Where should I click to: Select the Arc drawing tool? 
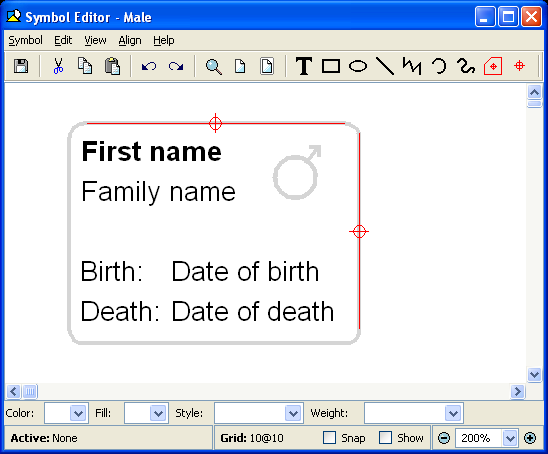coord(439,66)
